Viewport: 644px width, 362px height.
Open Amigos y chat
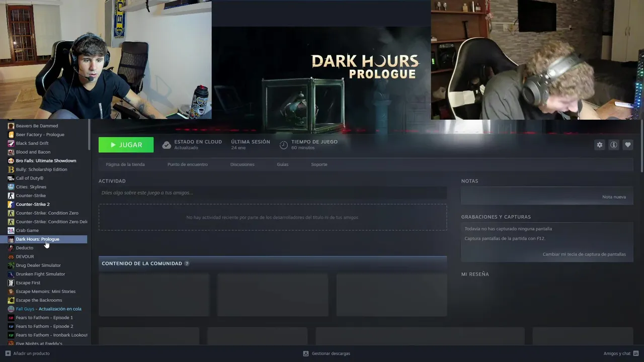click(617, 353)
